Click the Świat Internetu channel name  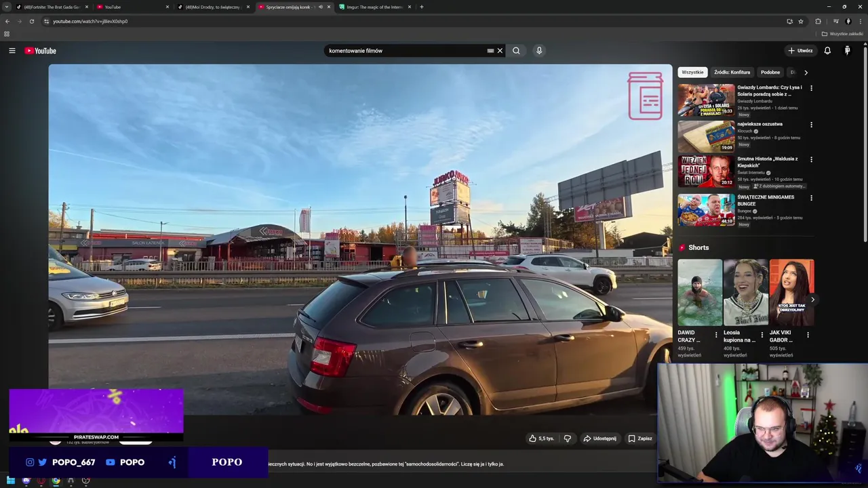point(751,173)
